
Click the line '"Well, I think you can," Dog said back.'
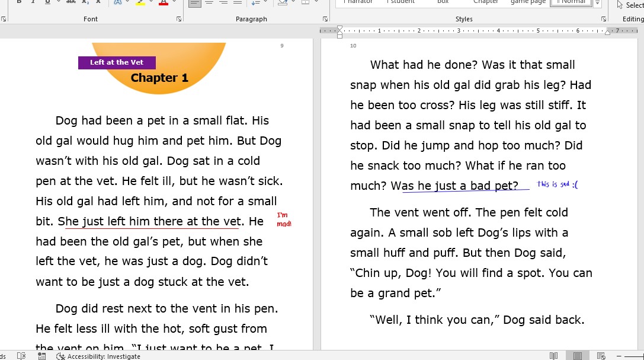477,320
